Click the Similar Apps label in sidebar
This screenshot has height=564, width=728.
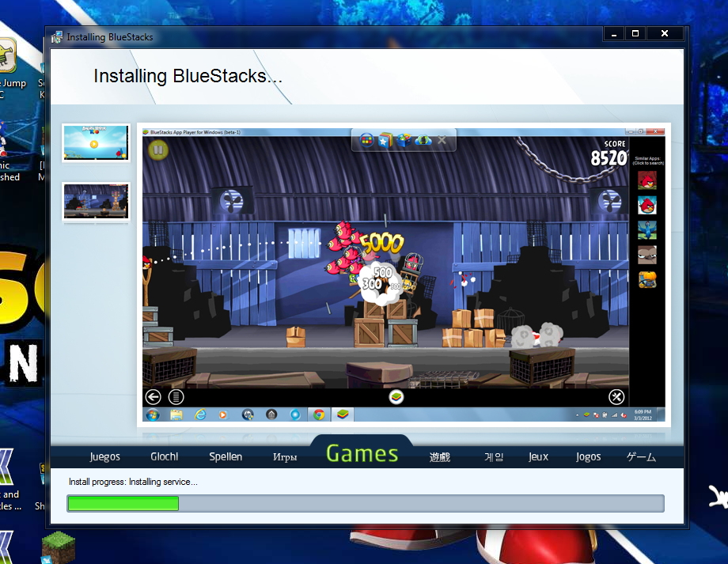coord(648,161)
